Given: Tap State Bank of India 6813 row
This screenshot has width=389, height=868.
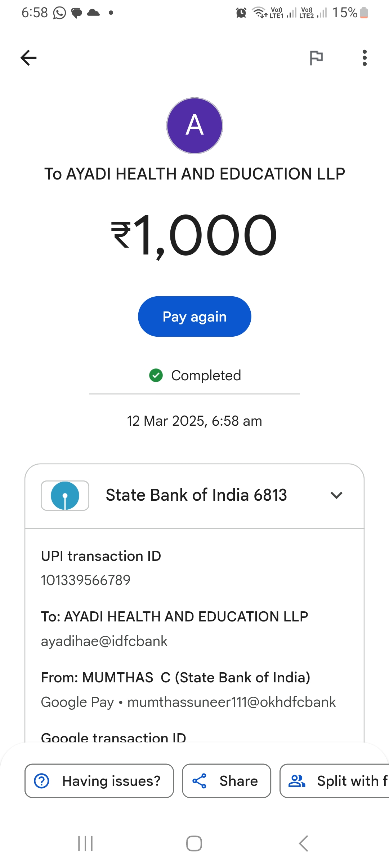Looking at the screenshot, I should coord(196,495).
